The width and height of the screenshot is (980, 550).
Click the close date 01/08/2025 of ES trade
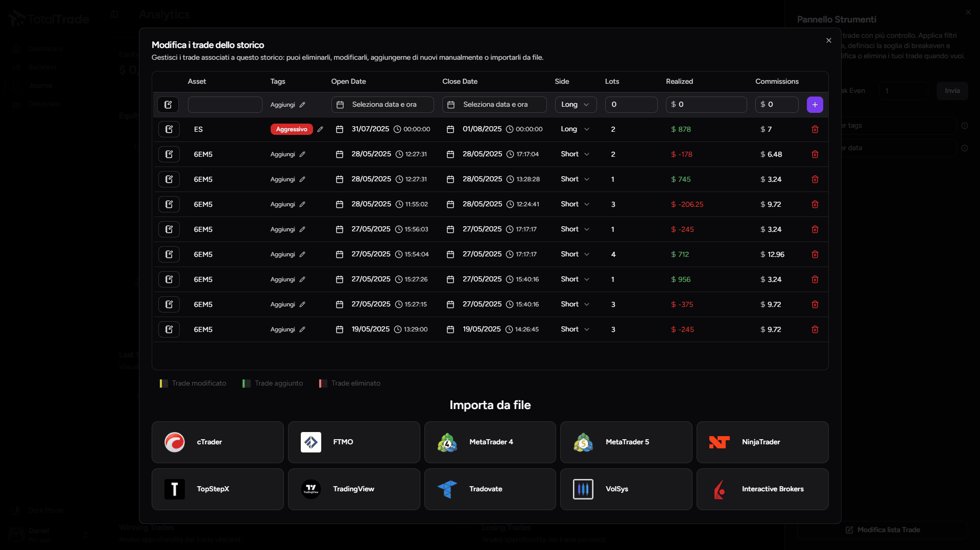[482, 129]
